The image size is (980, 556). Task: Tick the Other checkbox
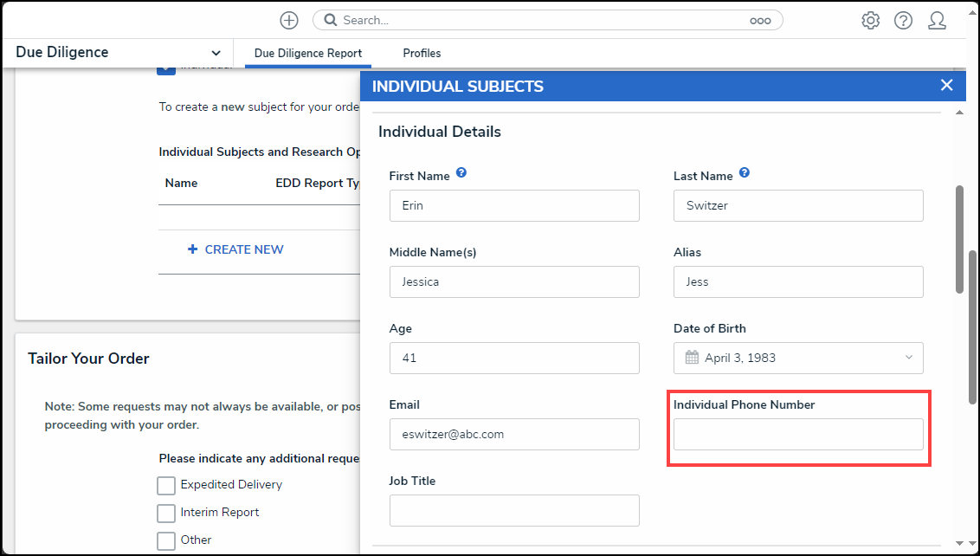[x=166, y=540]
